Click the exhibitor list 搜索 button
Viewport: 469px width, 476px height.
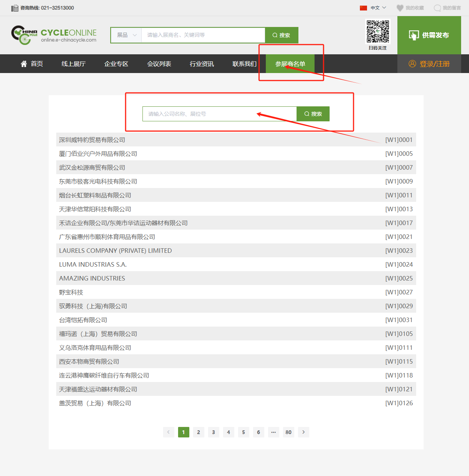(x=313, y=114)
